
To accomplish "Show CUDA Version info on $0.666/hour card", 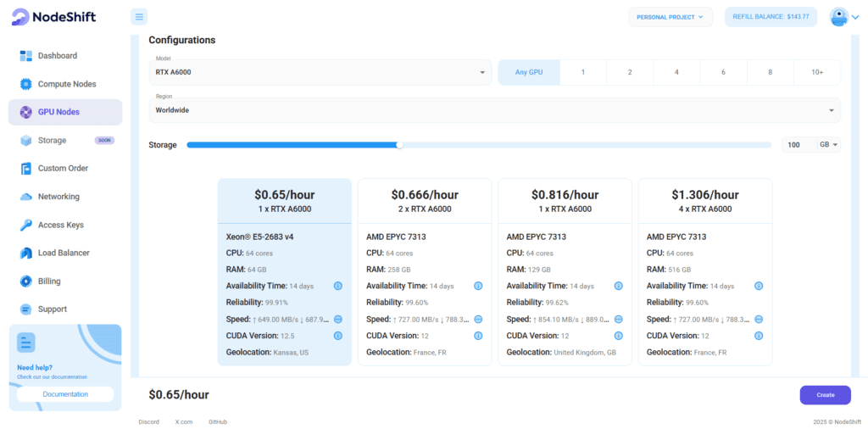I will click(478, 336).
